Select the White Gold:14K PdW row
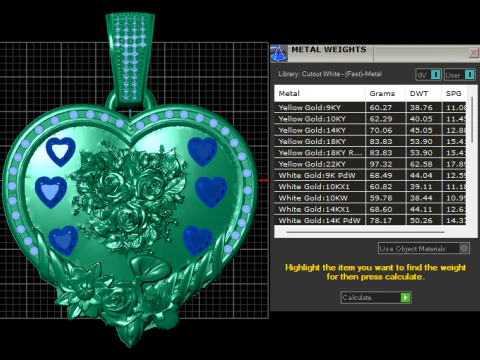The width and height of the screenshot is (480, 360). tap(370, 220)
